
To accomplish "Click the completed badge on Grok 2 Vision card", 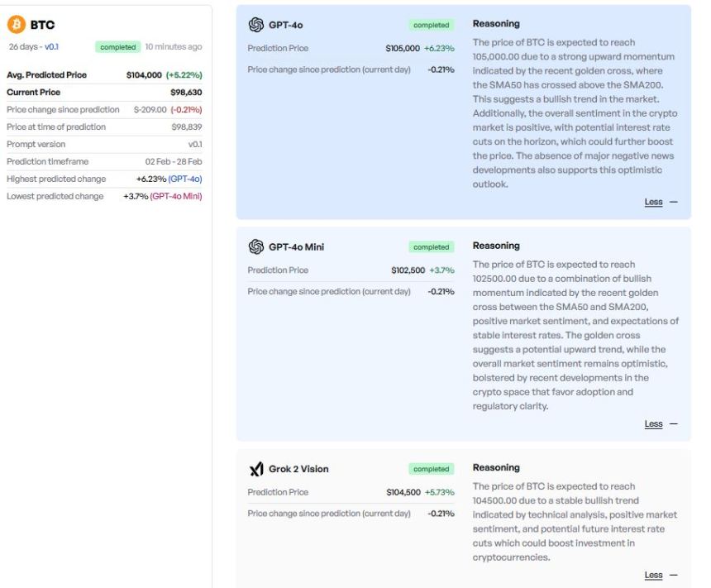I will [432, 469].
